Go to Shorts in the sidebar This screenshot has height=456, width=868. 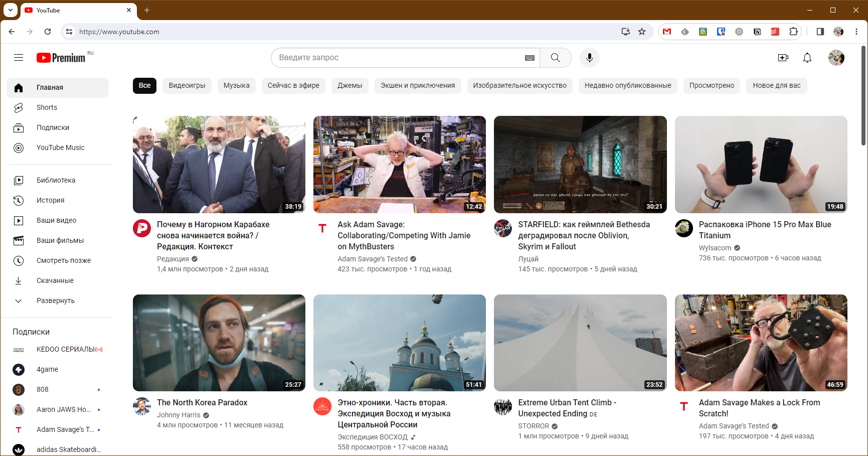click(58, 107)
